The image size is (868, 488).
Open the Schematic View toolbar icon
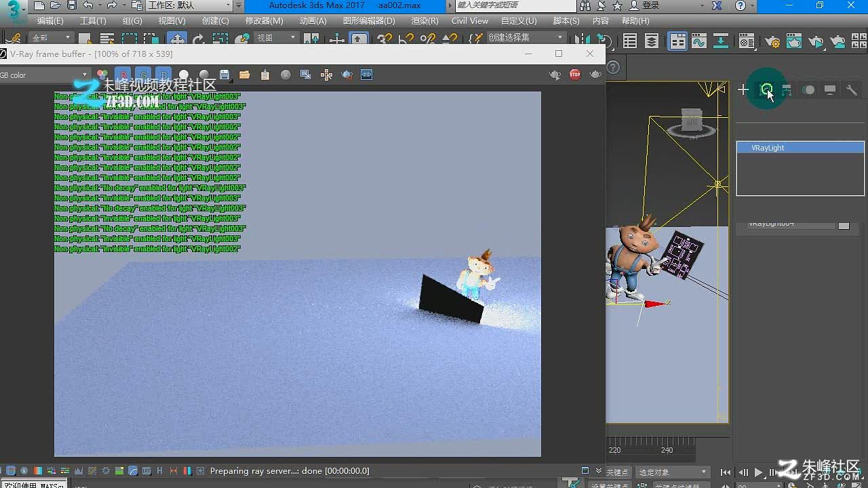click(x=721, y=42)
